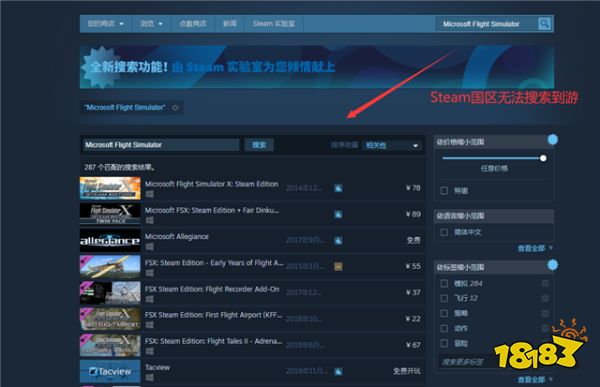Click Windows icon under Early Years of Flight
This screenshot has width=600, height=387.
150,273
